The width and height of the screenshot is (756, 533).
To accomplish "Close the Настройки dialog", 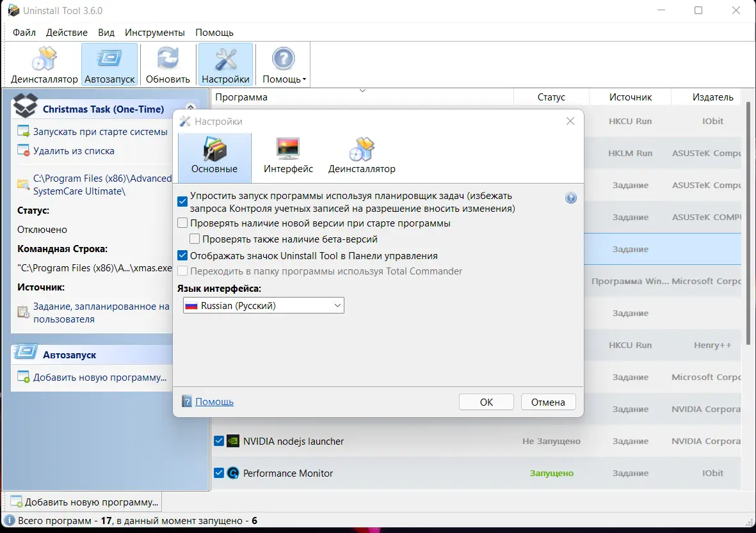I will pos(570,121).
